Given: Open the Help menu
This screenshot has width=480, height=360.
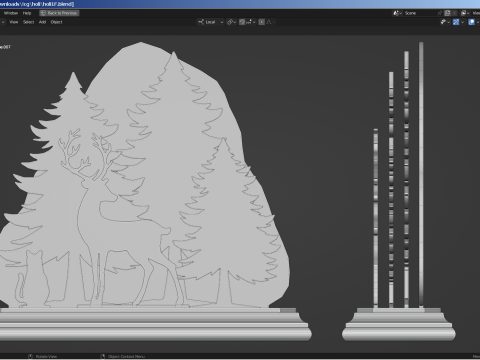Looking at the screenshot, I should click(27, 13).
